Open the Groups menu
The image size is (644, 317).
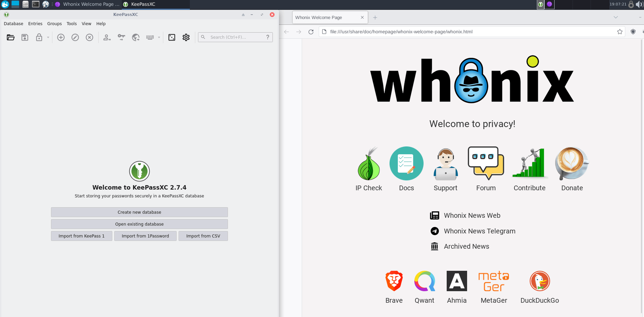coord(54,24)
